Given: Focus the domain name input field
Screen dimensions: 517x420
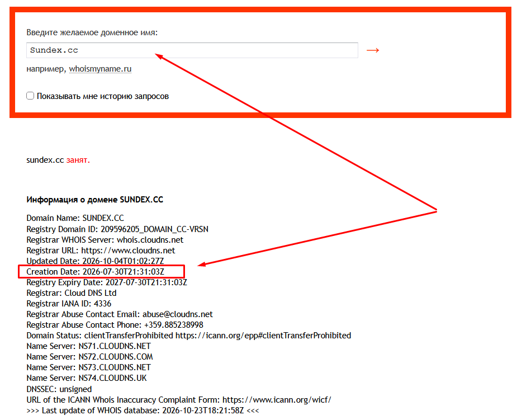Looking at the screenshot, I should [x=192, y=50].
